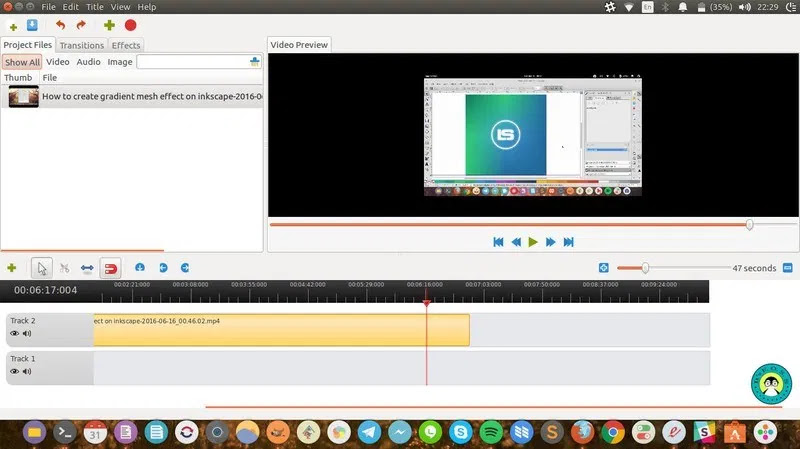Open the Help menu
Screen dimensions: 800x449
(x=147, y=7)
